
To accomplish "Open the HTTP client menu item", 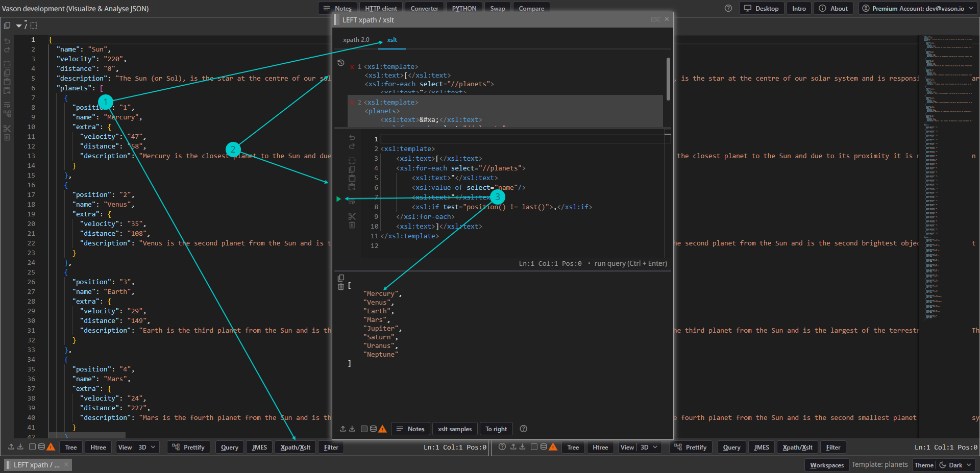I will pyautogui.click(x=381, y=8).
